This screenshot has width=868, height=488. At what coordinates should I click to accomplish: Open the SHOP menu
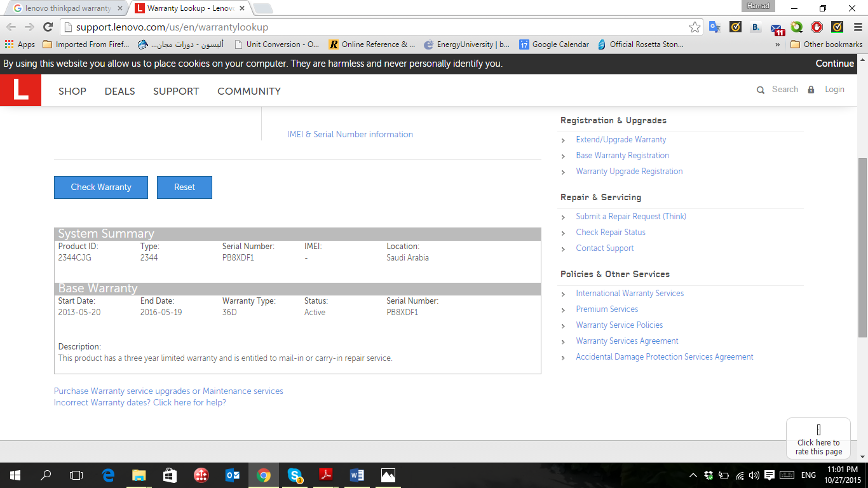[x=72, y=91]
